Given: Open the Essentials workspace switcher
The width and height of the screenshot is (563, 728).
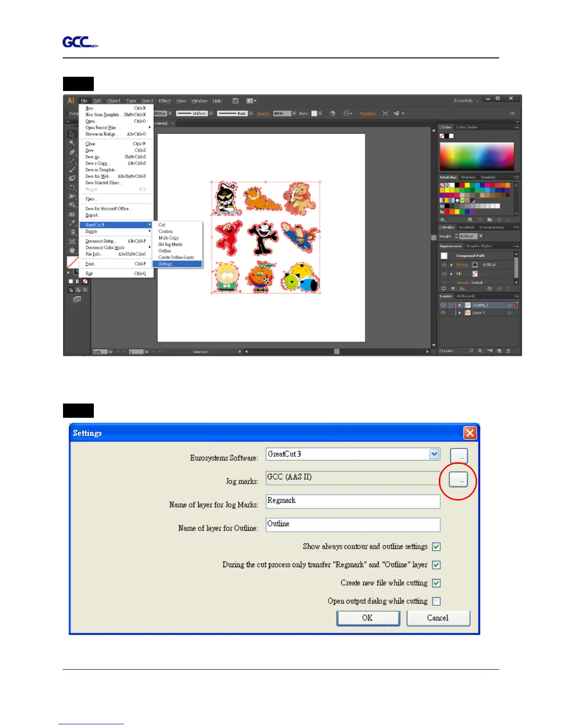Looking at the screenshot, I should pos(466,101).
